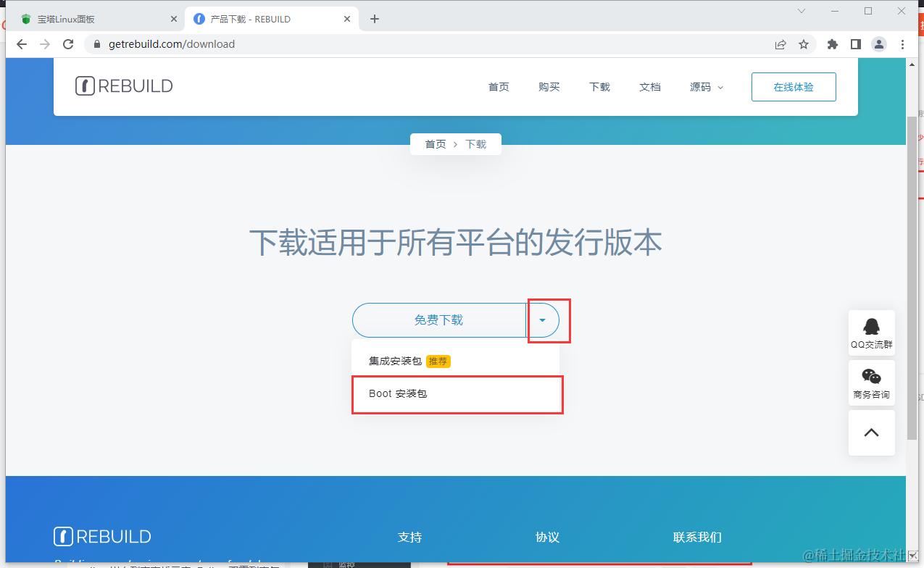Click the 商务咨询 WeChat icon
924x568 pixels.
(x=871, y=383)
